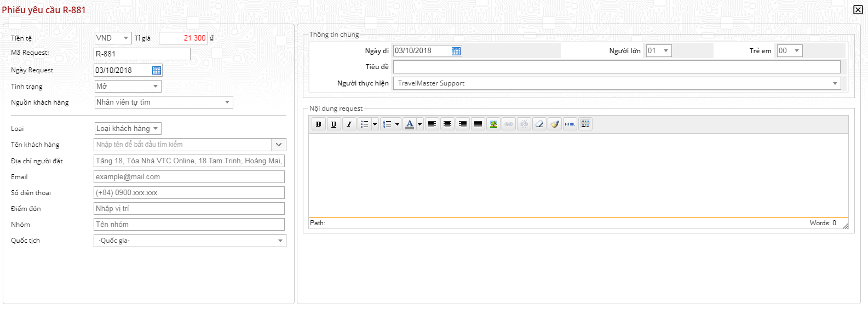This screenshot has width=868, height=314.
Task: Toggle underline formatting in request editor
Action: pyautogui.click(x=334, y=124)
